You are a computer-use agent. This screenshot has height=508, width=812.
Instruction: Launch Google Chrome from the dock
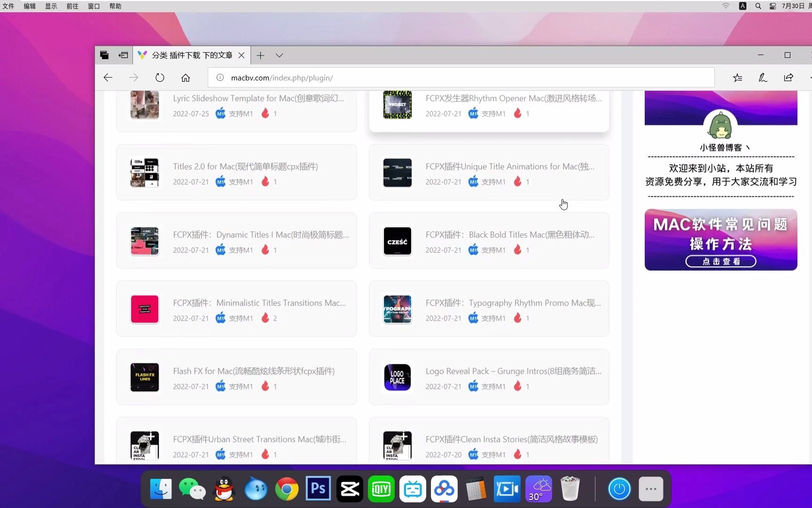(287, 489)
